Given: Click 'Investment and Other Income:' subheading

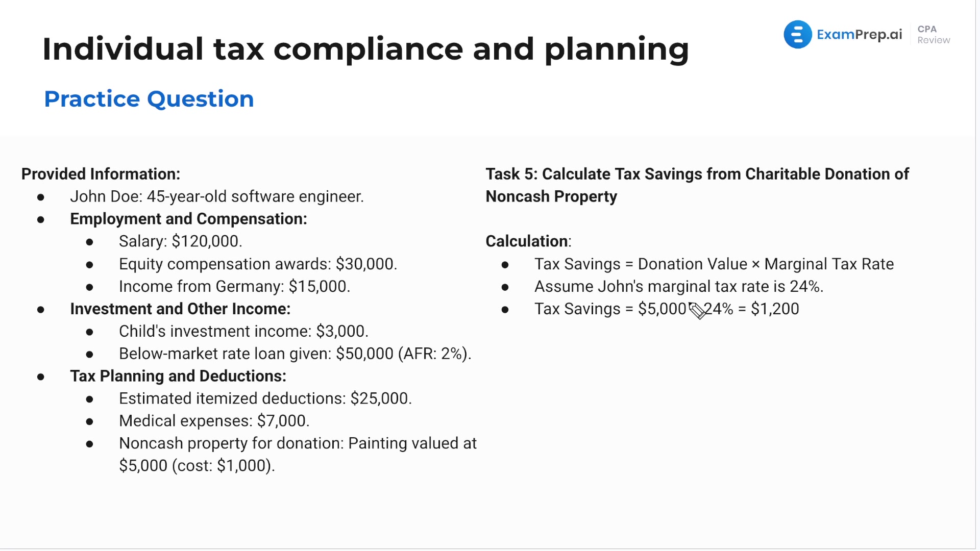Looking at the screenshot, I should click(x=180, y=309).
